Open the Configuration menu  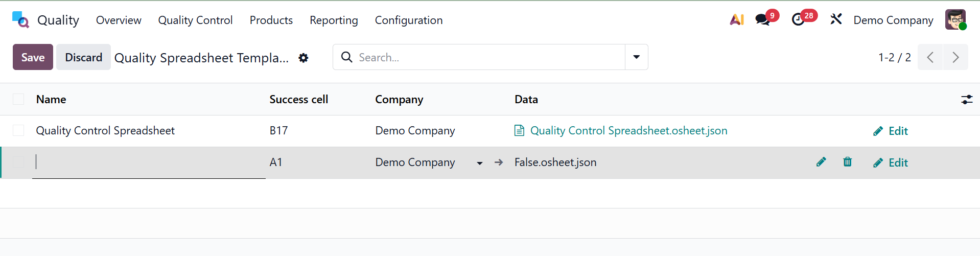click(x=408, y=20)
